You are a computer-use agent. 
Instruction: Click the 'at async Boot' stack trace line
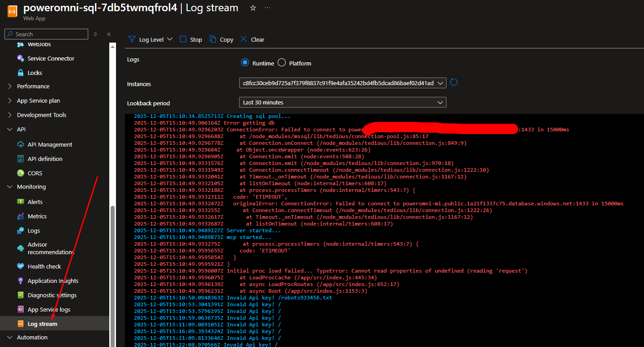[250, 291]
